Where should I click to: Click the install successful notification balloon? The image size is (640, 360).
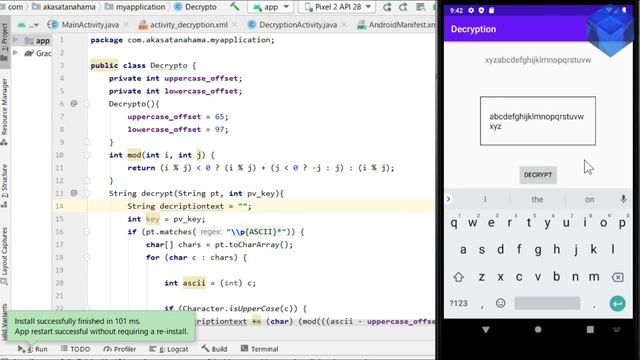click(x=101, y=326)
